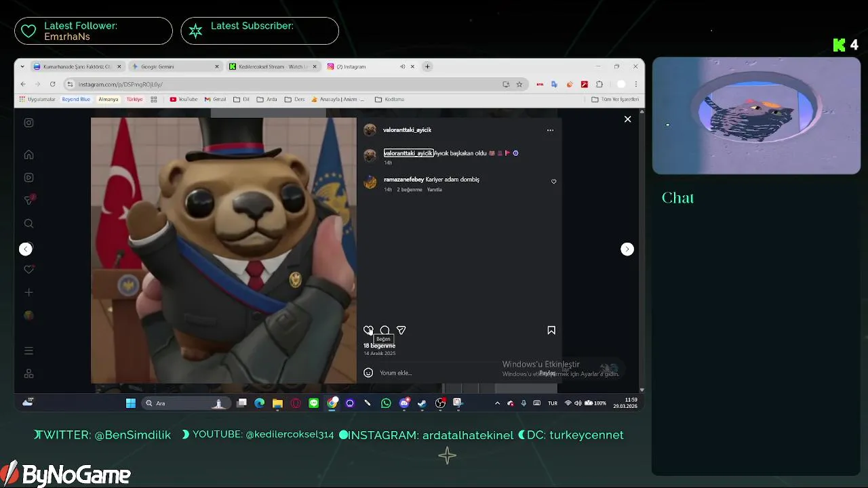Open Reels from Instagram sidebar
868x488 pixels.
28,178
